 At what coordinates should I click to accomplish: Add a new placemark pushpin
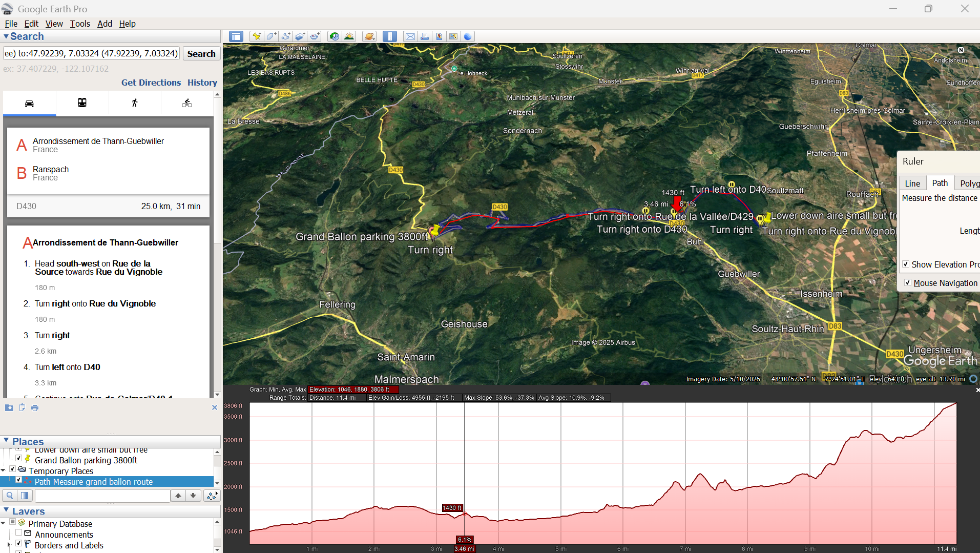tap(257, 36)
